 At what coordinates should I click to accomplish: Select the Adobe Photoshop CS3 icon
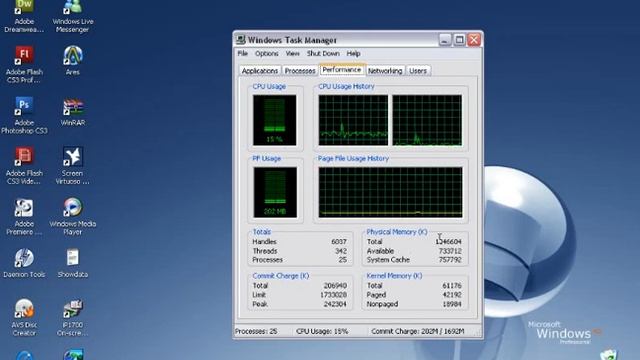(x=24, y=116)
